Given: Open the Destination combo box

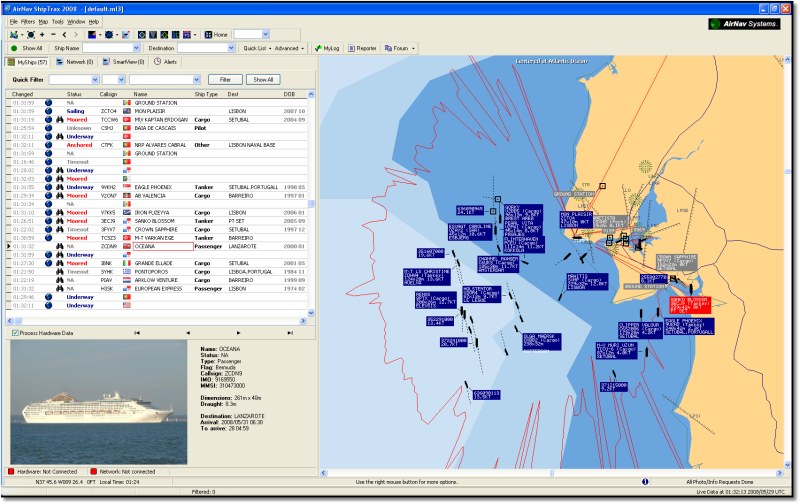Looking at the screenshot, I should [206, 48].
